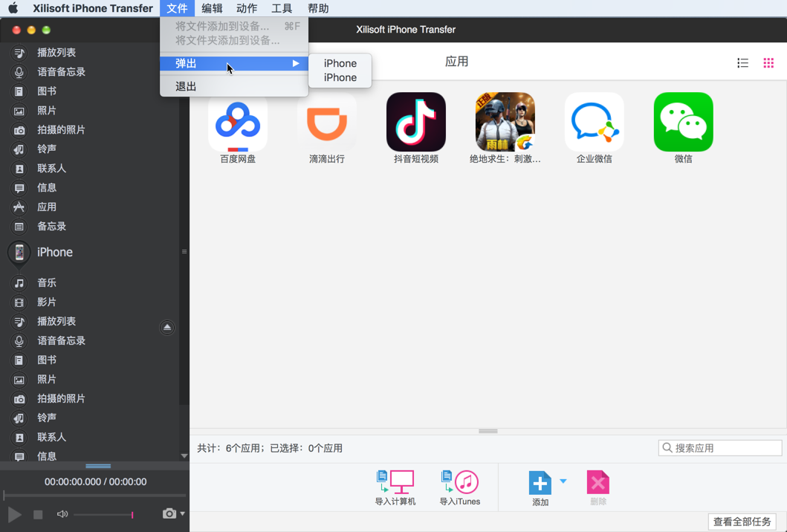Select the 绝地求生 game app icon
Viewport: 787px width, 532px height.
505,122
